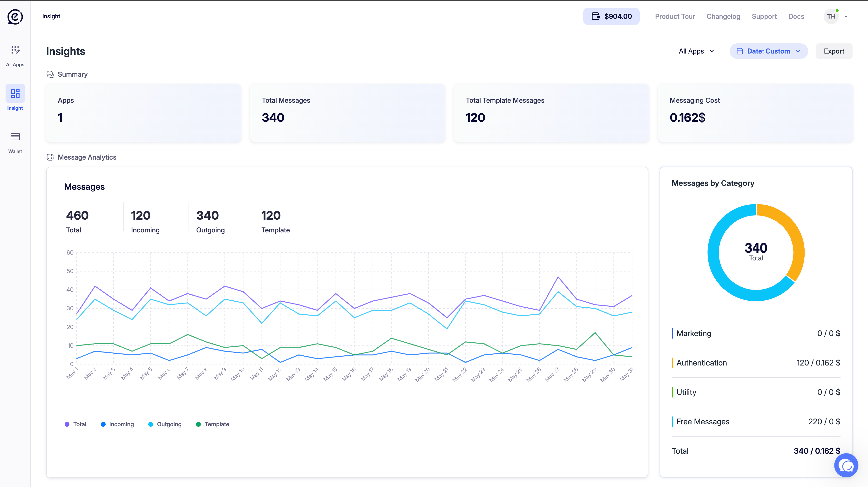Screen dimensions: 868x487
Task: Open Docs from the top bar
Action: 796,16
